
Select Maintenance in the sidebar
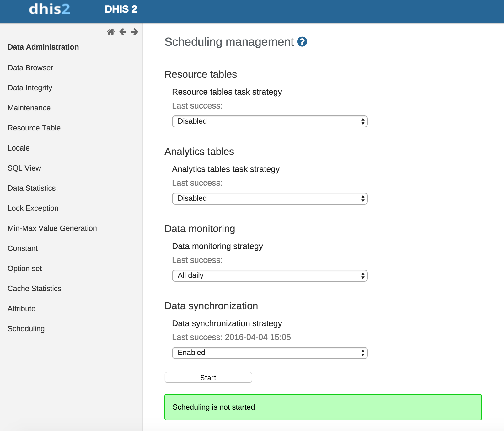(29, 108)
